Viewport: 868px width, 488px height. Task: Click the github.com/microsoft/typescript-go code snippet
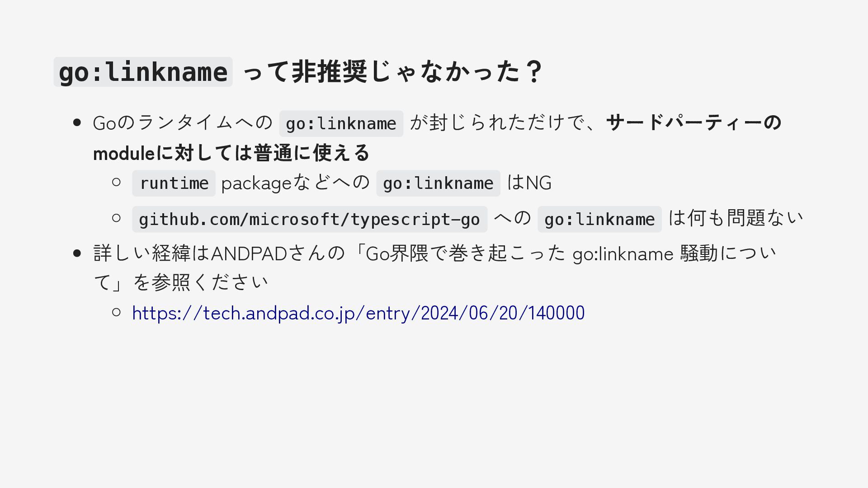(x=309, y=220)
